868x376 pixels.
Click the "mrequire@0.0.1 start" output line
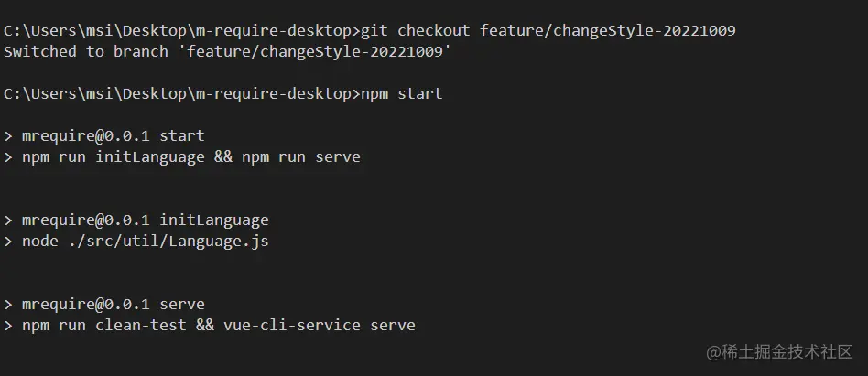pos(114,136)
